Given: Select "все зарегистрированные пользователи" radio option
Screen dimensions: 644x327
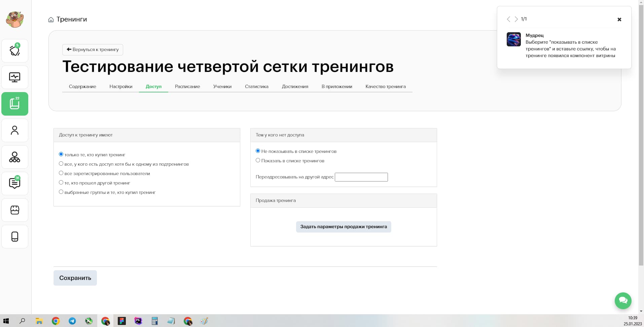Looking at the screenshot, I should [x=61, y=173].
